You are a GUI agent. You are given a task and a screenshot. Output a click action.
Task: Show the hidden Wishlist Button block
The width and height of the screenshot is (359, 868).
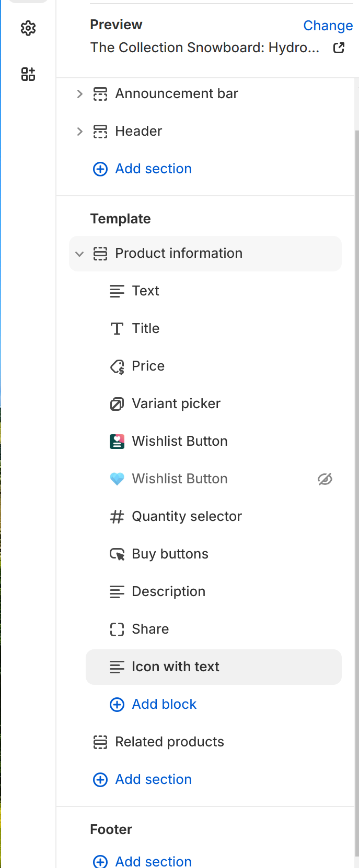pos(325,479)
